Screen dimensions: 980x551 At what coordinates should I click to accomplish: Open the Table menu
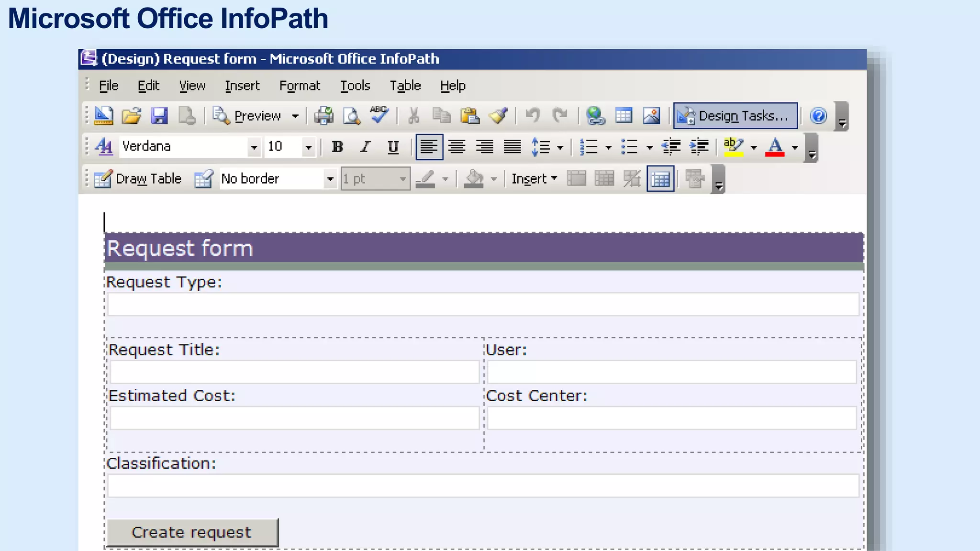click(405, 86)
